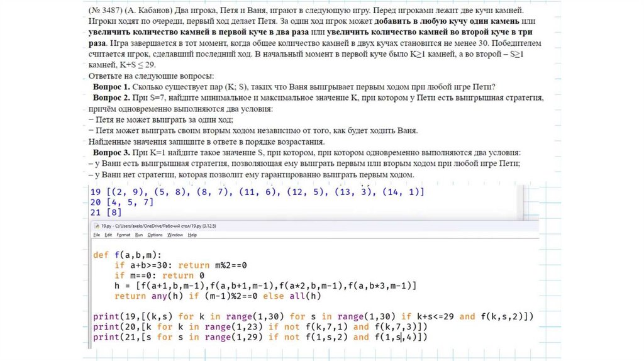Click the 'Вопрос 1.' heading
This screenshot has width=644, height=361.
(111, 87)
